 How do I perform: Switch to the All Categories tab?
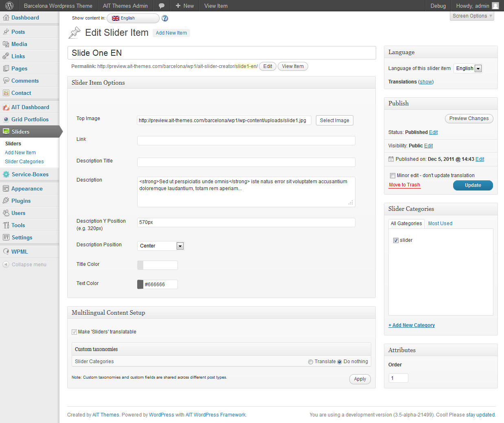point(406,224)
